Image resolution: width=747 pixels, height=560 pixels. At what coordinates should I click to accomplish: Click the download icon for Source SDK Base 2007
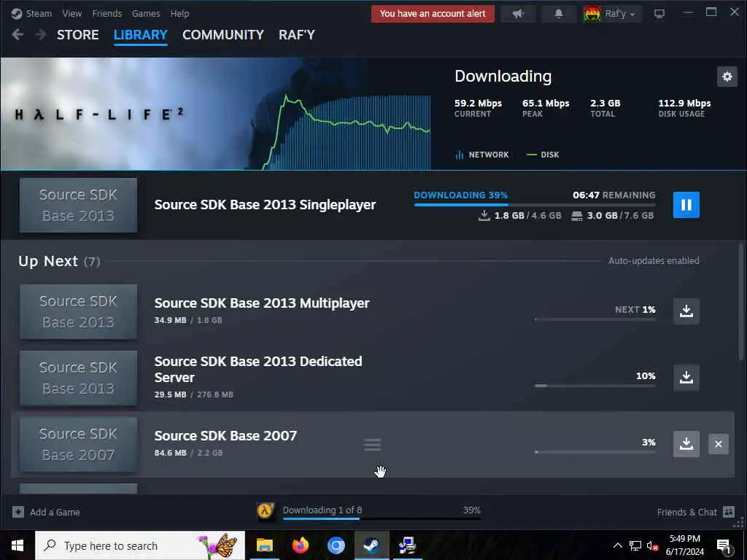coord(686,444)
